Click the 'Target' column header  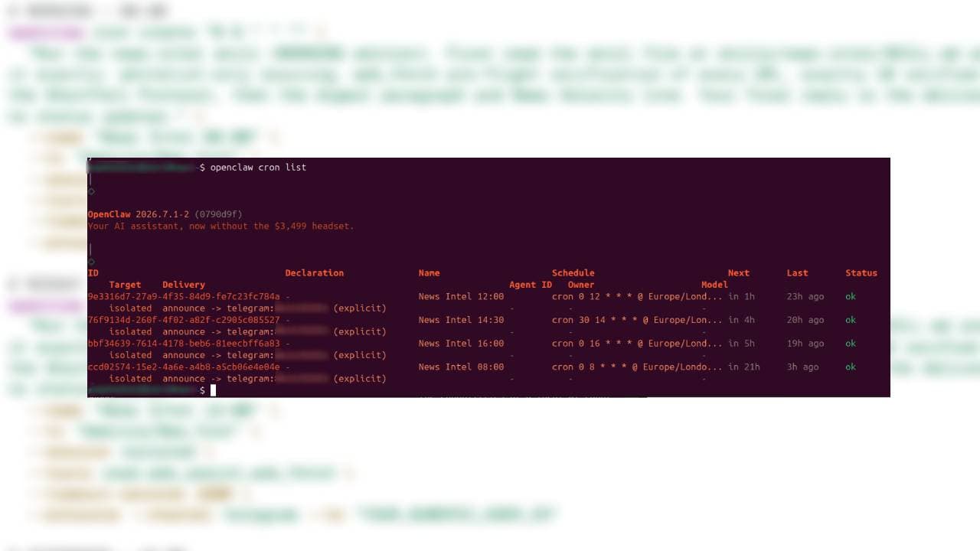click(x=126, y=285)
